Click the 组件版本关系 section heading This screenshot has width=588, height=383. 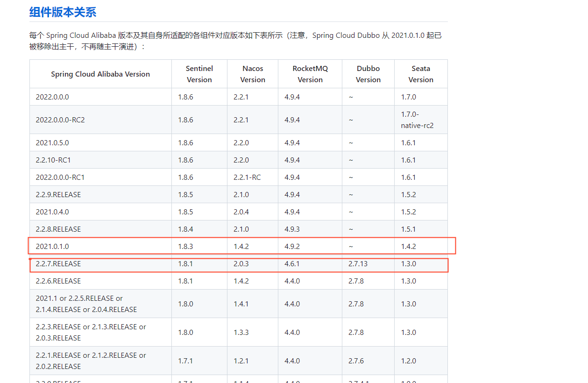[x=63, y=12]
